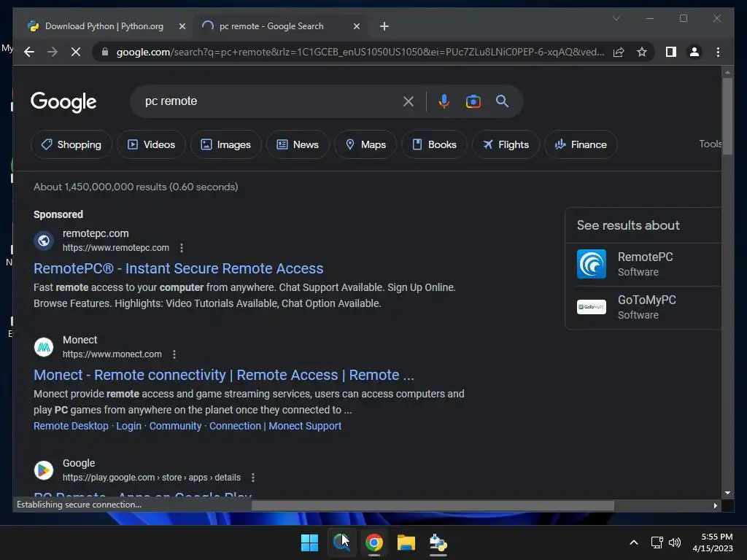The image size is (747, 560).
Task: Open the clock and date panel
Action: tap(713, 542)
